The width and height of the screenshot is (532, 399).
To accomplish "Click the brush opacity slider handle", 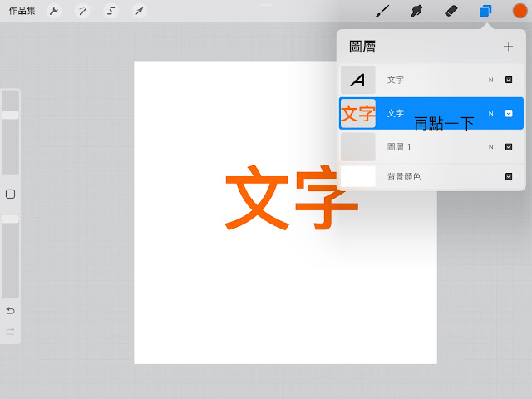I will coord(11,219).
